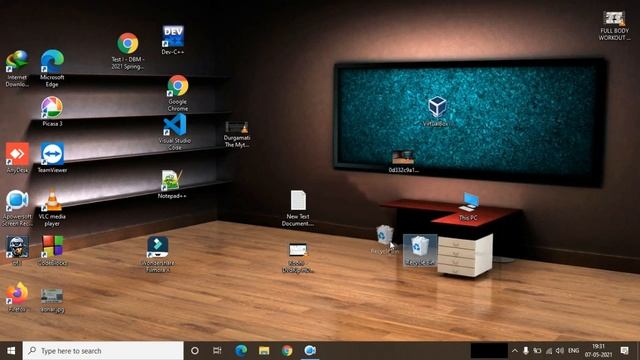Select the Google Chrome desktop shortcut
The image size is (640, 360).
pos(178,93)
